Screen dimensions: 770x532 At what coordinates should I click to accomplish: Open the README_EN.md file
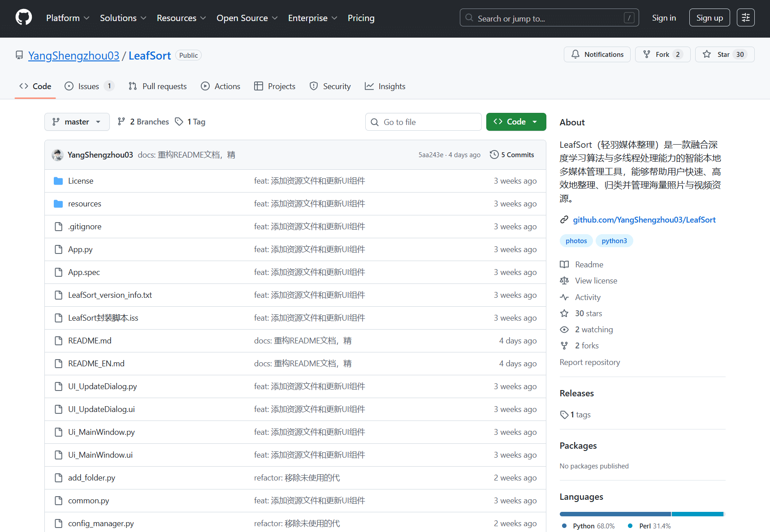tap(96, 363)
